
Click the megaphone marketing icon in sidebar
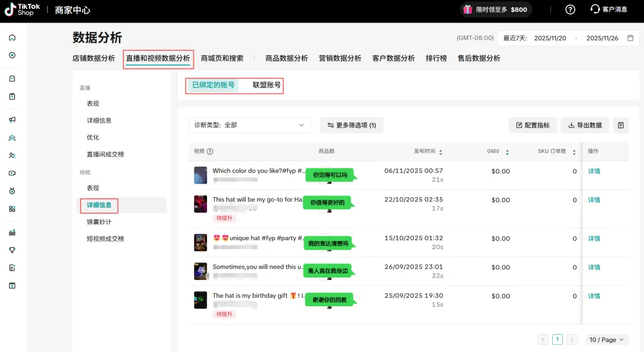[12, 120]
